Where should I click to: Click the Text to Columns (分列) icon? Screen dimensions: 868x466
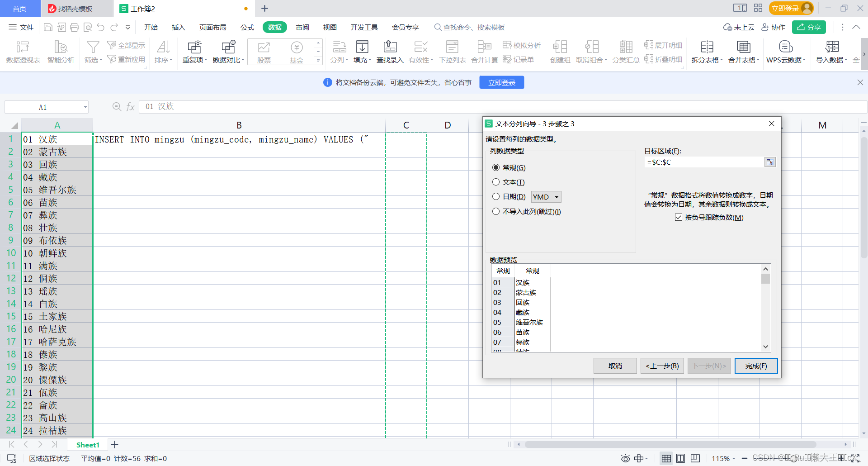coord(339,47)
